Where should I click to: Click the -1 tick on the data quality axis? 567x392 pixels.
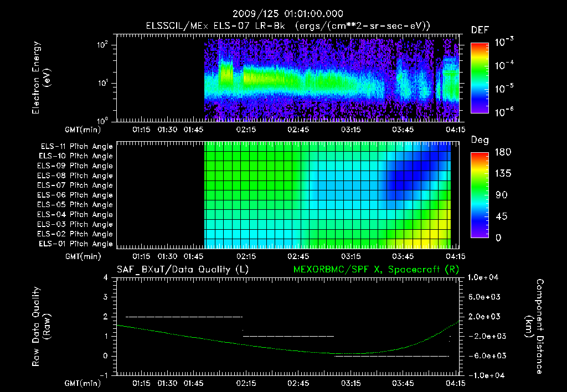point(104,375)
